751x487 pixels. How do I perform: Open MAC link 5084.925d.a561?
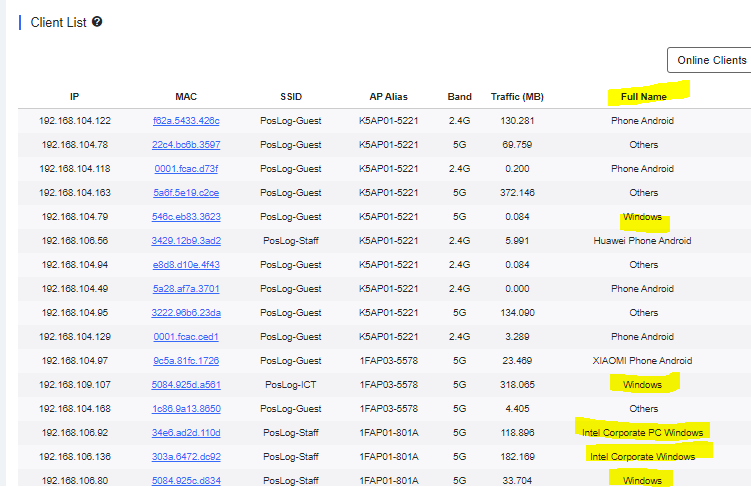click(186, 385)
